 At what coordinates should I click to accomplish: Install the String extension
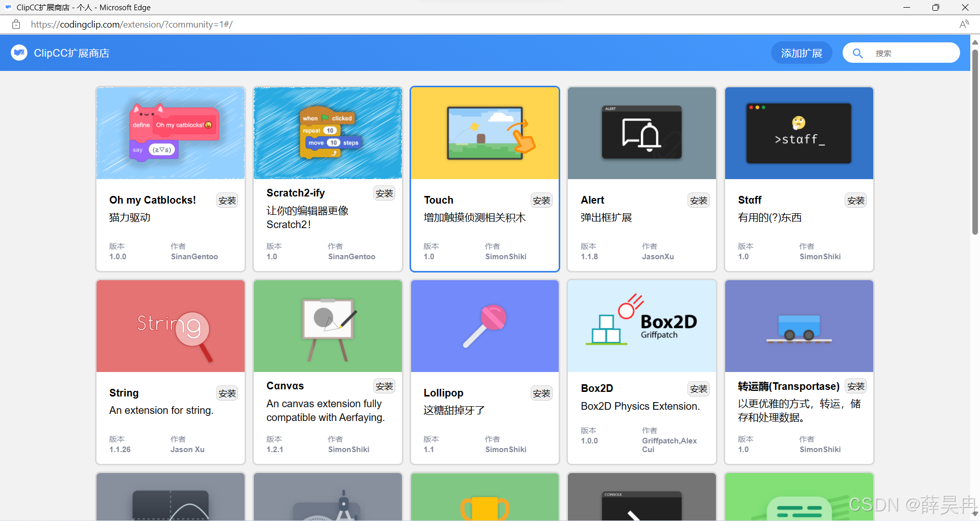point(227,393)
